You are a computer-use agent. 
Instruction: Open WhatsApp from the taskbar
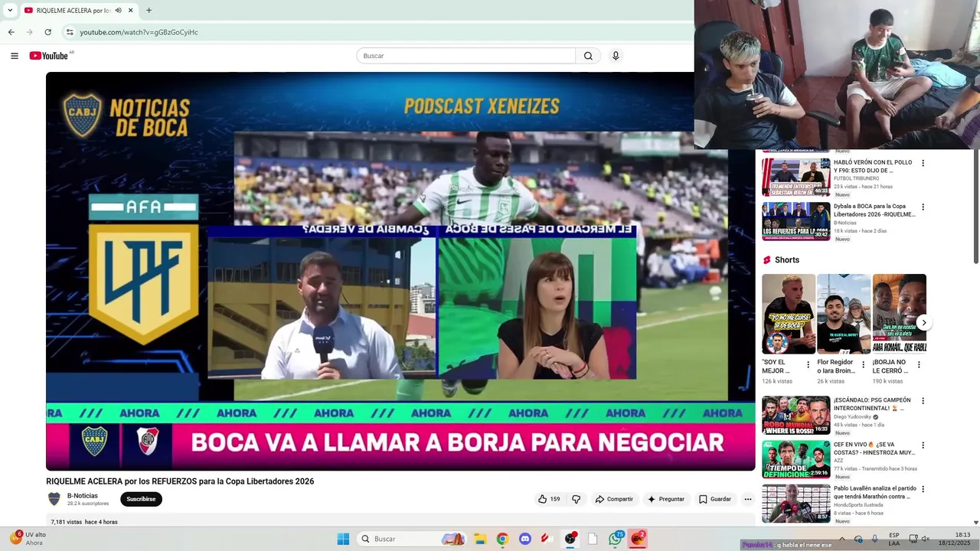point(616,539)
